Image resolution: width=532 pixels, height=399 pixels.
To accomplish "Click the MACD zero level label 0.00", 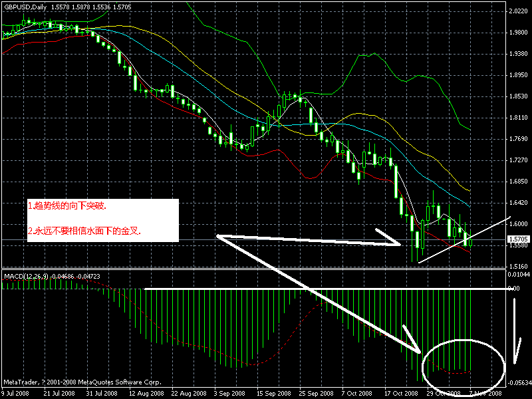I will pyautogui.click(x=513, y=289).
